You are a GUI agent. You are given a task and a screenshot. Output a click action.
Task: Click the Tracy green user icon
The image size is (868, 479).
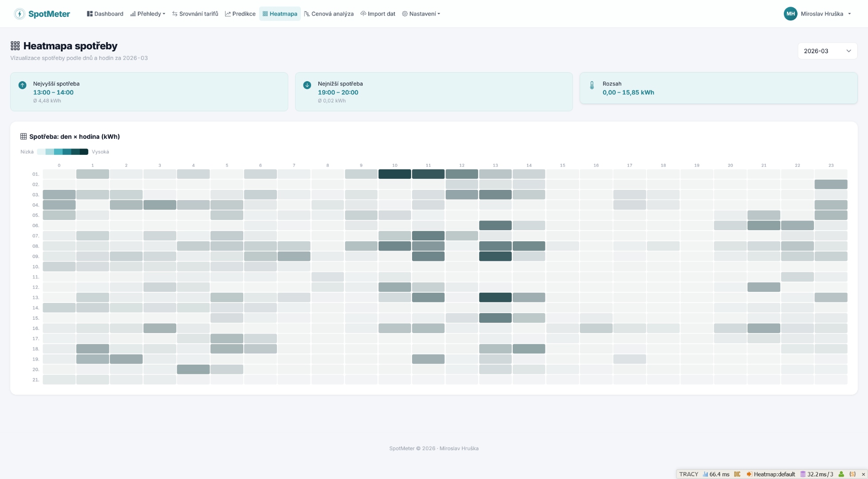841,474
